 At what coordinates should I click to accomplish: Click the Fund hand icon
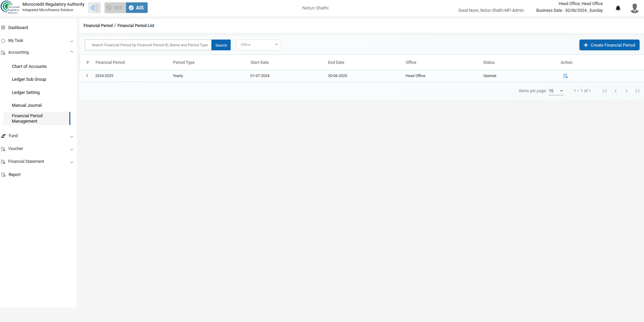click(x=3, y=136)
